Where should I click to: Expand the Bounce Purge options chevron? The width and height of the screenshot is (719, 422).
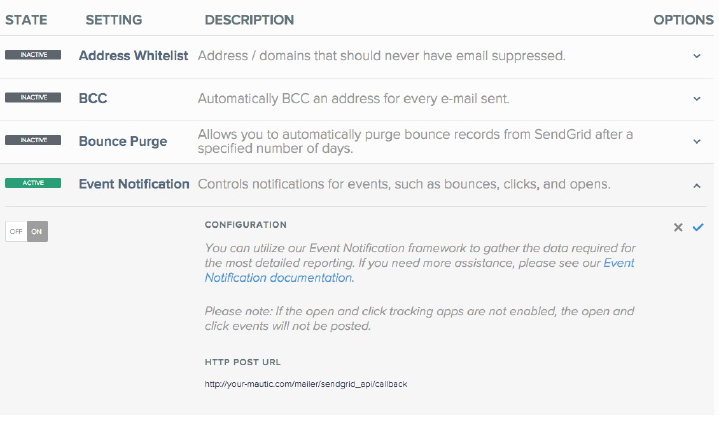(697, 142)
